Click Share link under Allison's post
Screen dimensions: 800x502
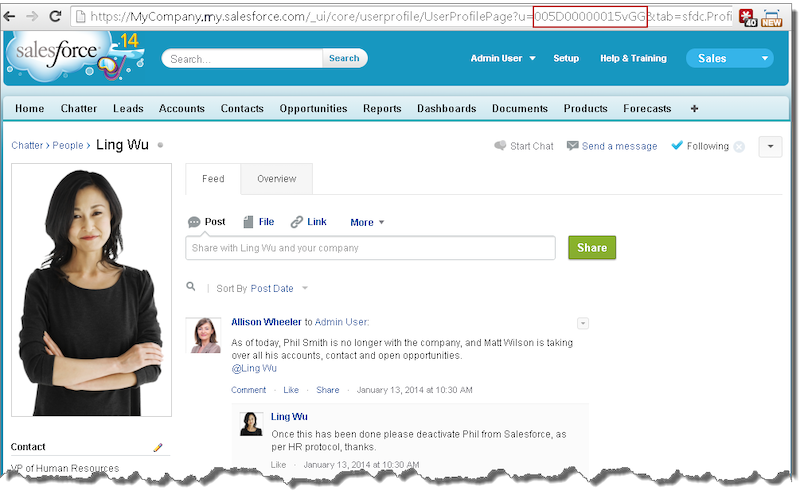328,390
